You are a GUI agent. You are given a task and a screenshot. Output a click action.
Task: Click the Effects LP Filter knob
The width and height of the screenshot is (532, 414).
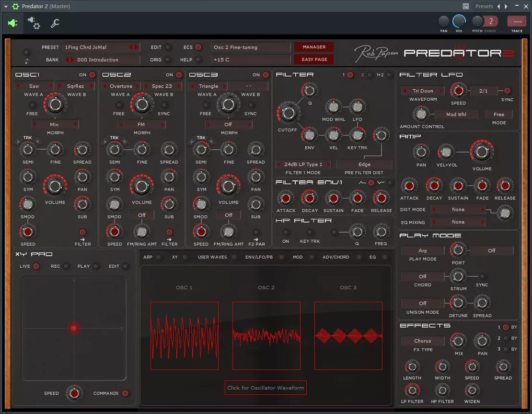point(412,390)
